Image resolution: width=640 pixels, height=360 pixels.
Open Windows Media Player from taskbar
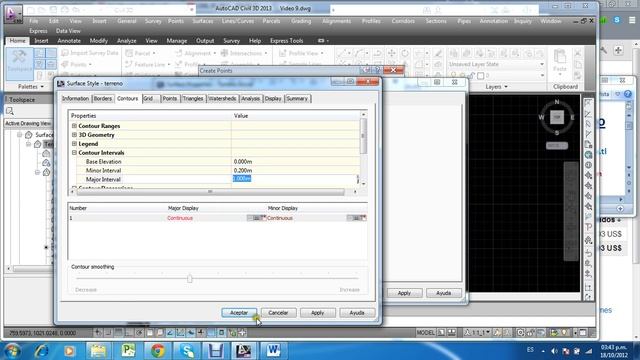(x=69, y=351)
